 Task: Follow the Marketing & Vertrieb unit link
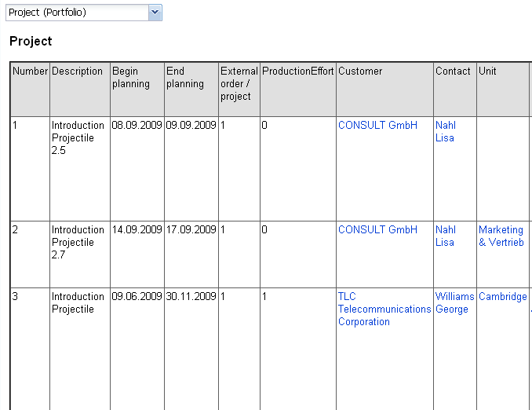[501, 236]
